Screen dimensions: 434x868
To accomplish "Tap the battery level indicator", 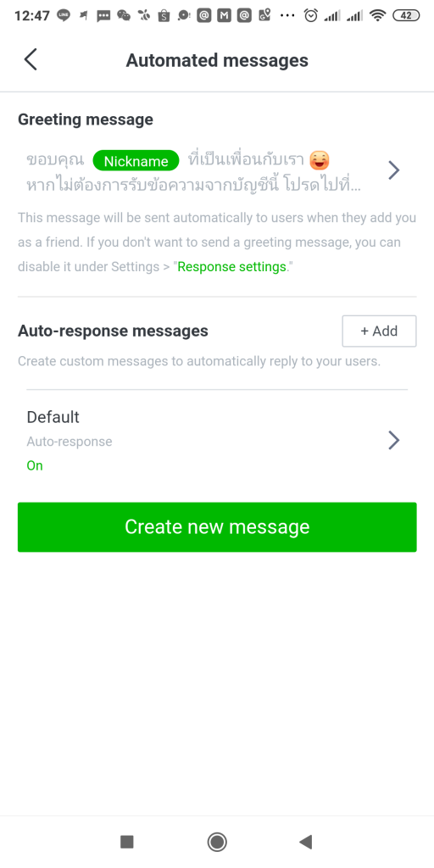I will click(x=406, y=15).
